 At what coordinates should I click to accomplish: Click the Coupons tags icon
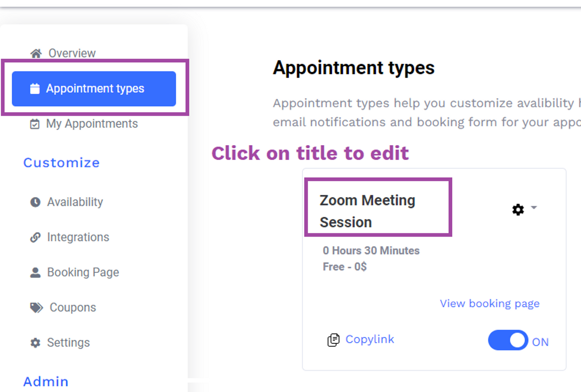tap(36, 308)
